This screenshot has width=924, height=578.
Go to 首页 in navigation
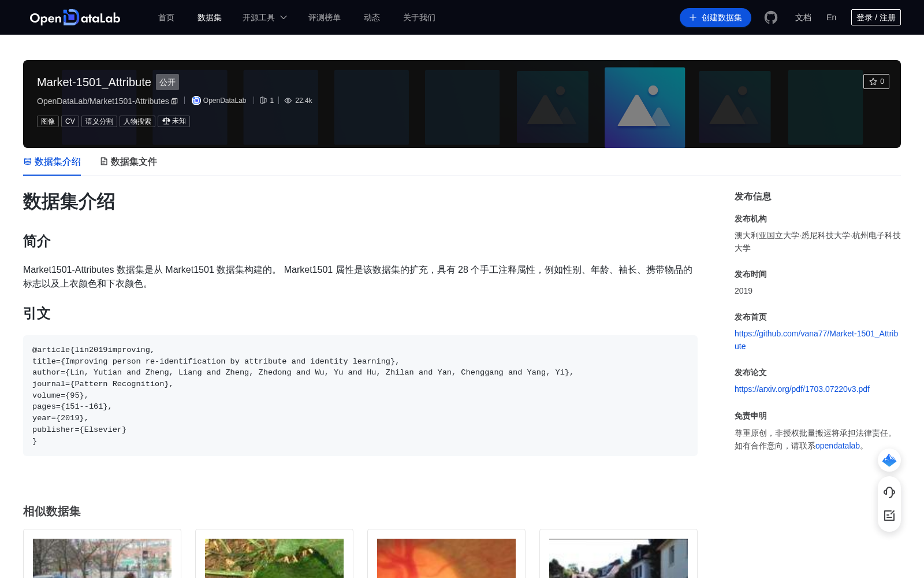point(166,17)
